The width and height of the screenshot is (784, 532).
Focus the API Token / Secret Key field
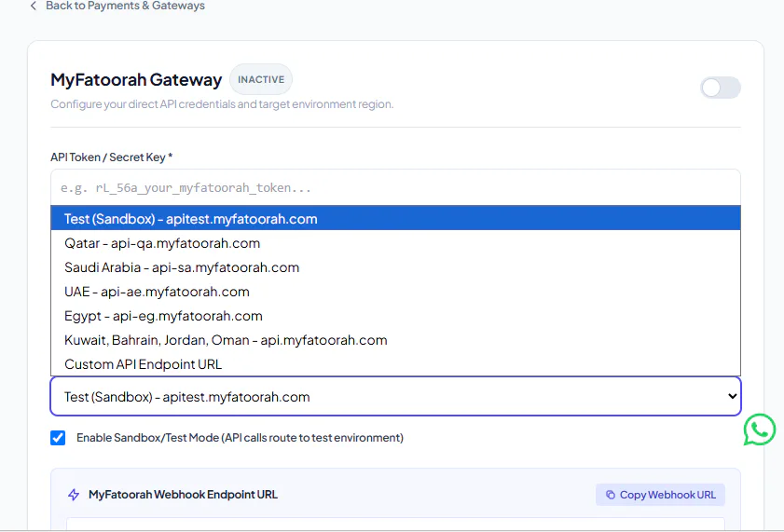[395, 187]
